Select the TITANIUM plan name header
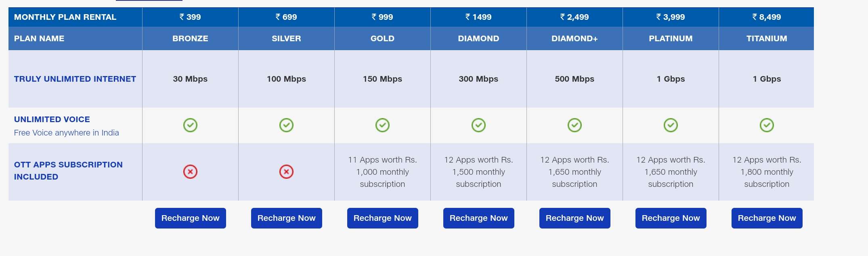The height and width of the screenshot is (256, 868). 767,38
